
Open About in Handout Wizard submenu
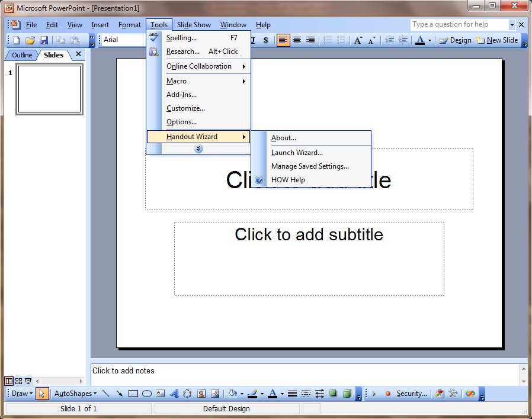[311, 138]
